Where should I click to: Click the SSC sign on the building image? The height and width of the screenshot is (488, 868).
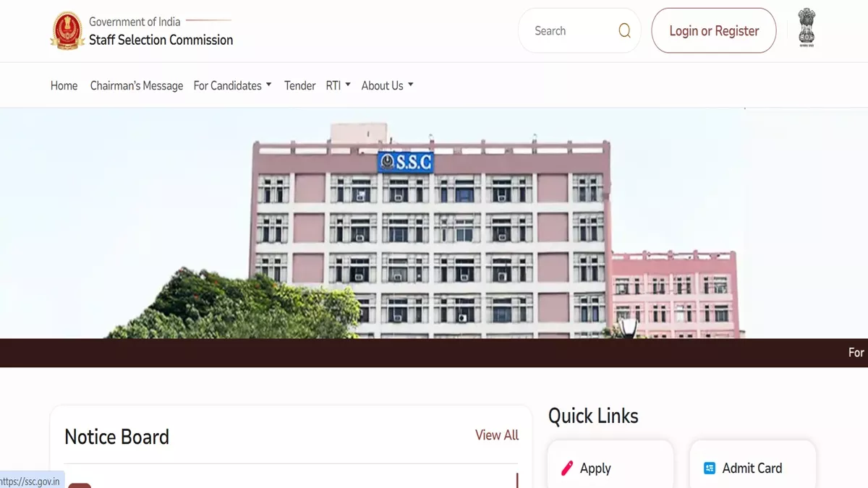click(405, 163)
